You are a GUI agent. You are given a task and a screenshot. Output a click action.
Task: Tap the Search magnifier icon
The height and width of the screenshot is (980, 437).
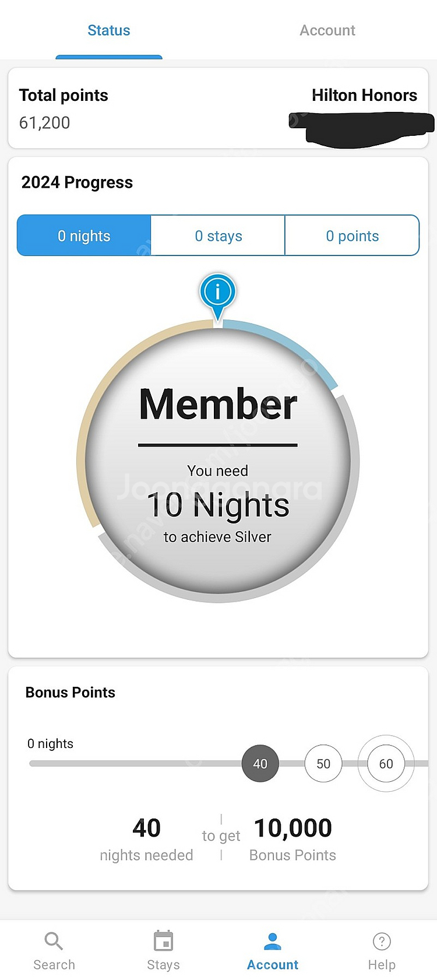[54, 941]
